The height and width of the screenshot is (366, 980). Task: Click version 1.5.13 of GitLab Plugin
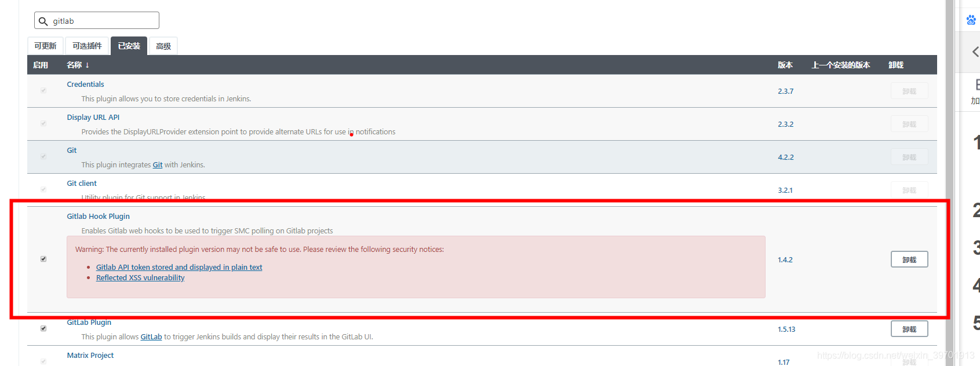(x=786, y=330)
